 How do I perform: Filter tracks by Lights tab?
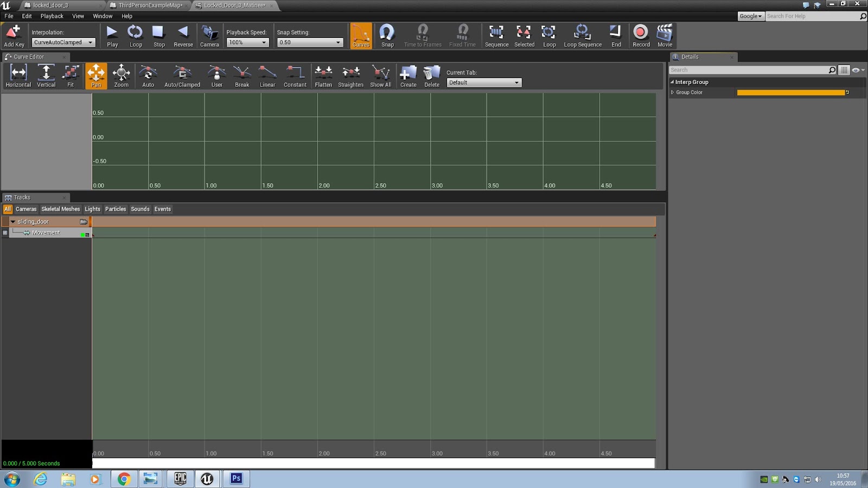point(92,209)
